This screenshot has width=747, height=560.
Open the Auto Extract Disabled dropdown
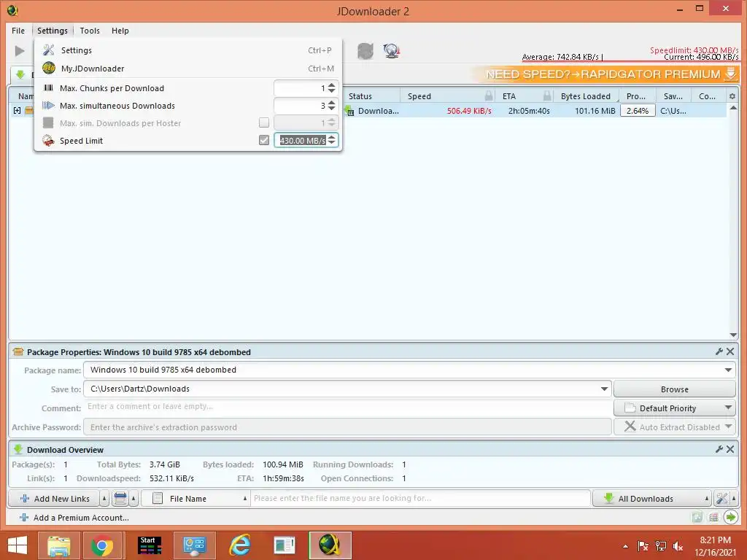click(x=675, y=427)
